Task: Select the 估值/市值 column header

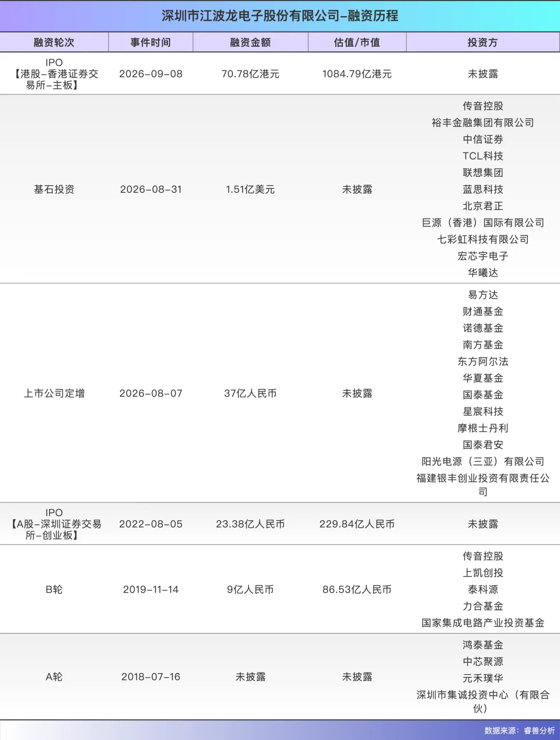Action: pos(357,43)
